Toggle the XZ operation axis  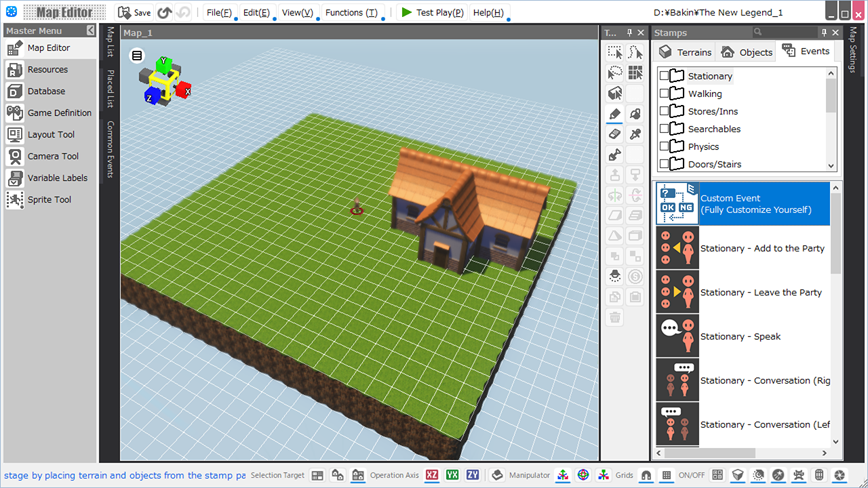[432, 475]
